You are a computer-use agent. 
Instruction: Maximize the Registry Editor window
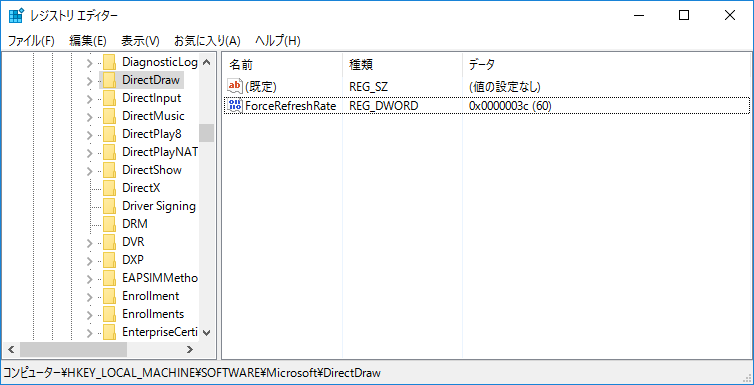tap(684, 15)
